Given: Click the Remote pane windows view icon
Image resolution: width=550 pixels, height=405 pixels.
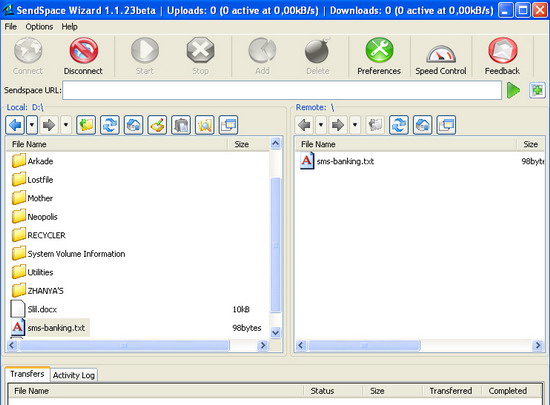Looking at the screenshot, I should [x=447, y=125].
